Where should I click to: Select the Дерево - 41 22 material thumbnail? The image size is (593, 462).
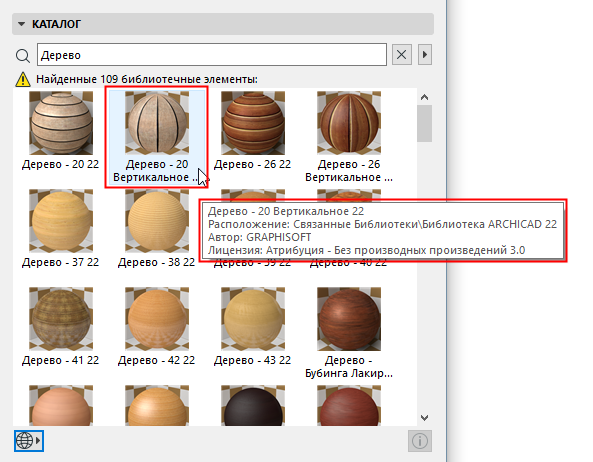[x=61, y=319]
